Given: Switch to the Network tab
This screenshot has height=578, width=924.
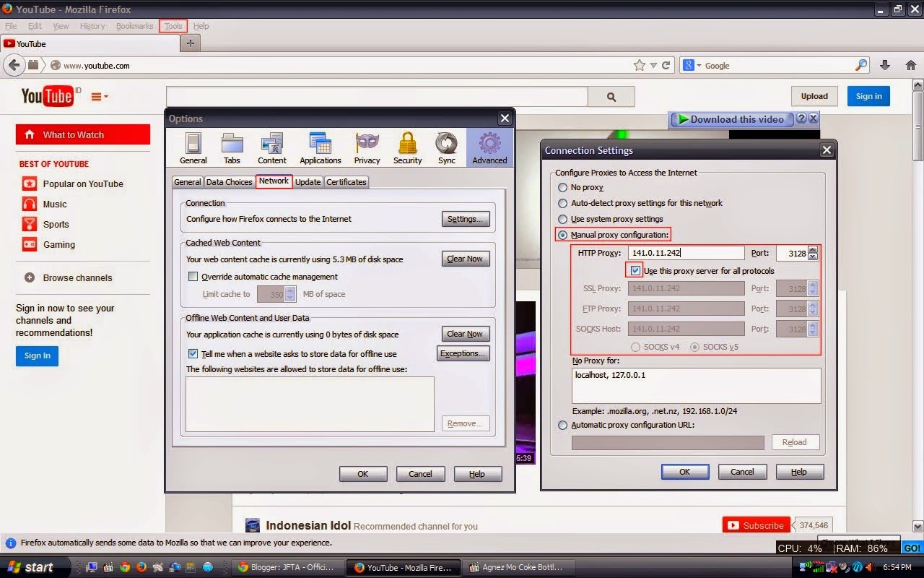Looking at the screenshot, I should pos(274,181).
